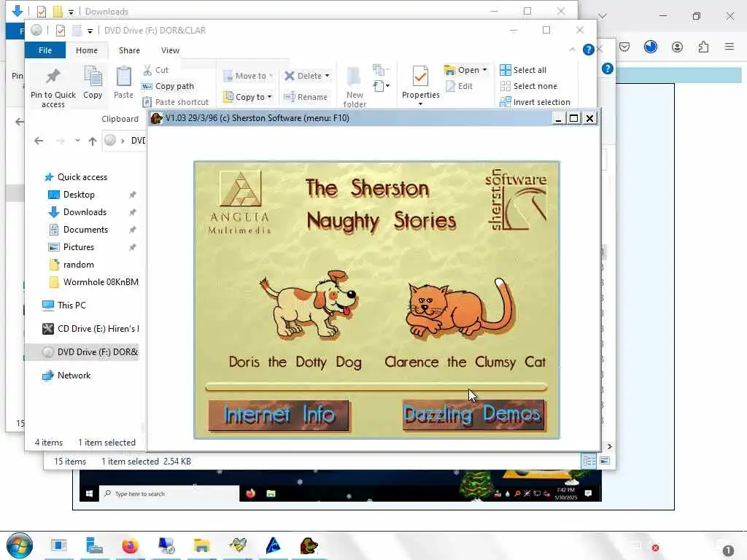Select Pictures in navigation pane
This screenshot has height=560, width=747.
coord(71,247)
